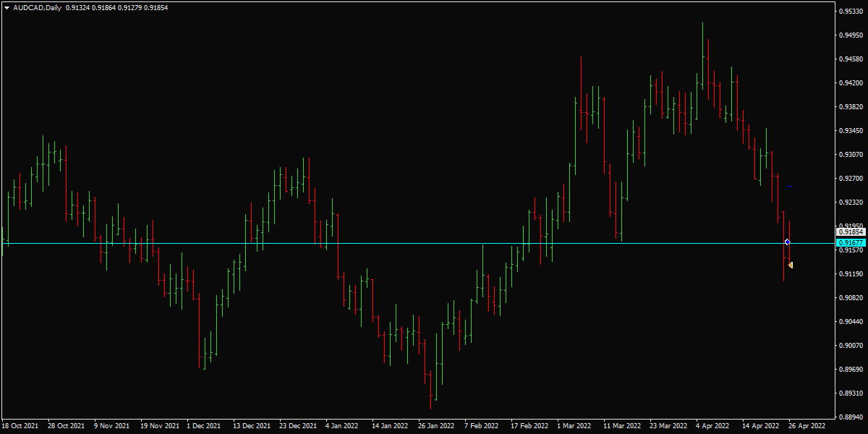Click the 4 Apr 2022 date label
Image resolution: width=868 pixels, height=434 pixels.
[713, 426]
